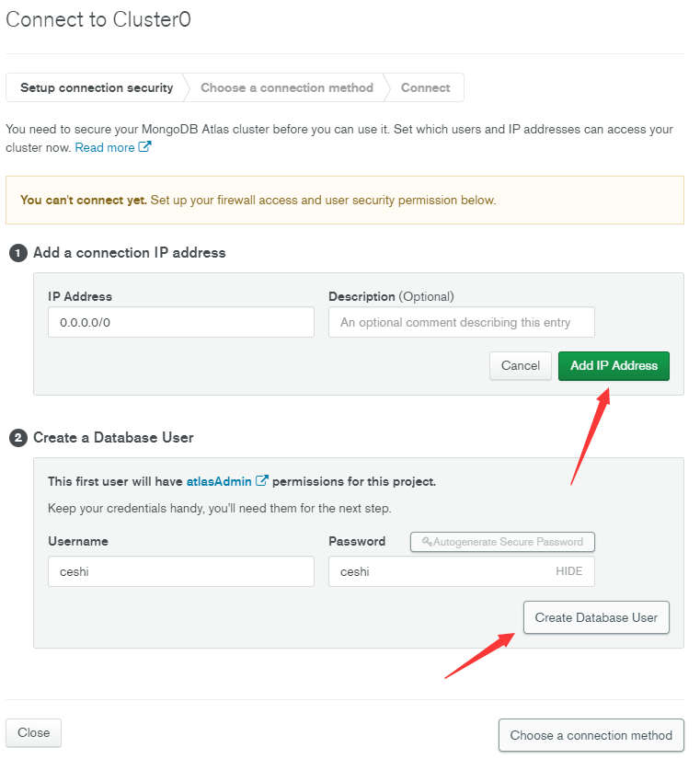This screenshot has width=700, height=759.
Task: Toggle HIDE on the password field
Action: [568, 571]
